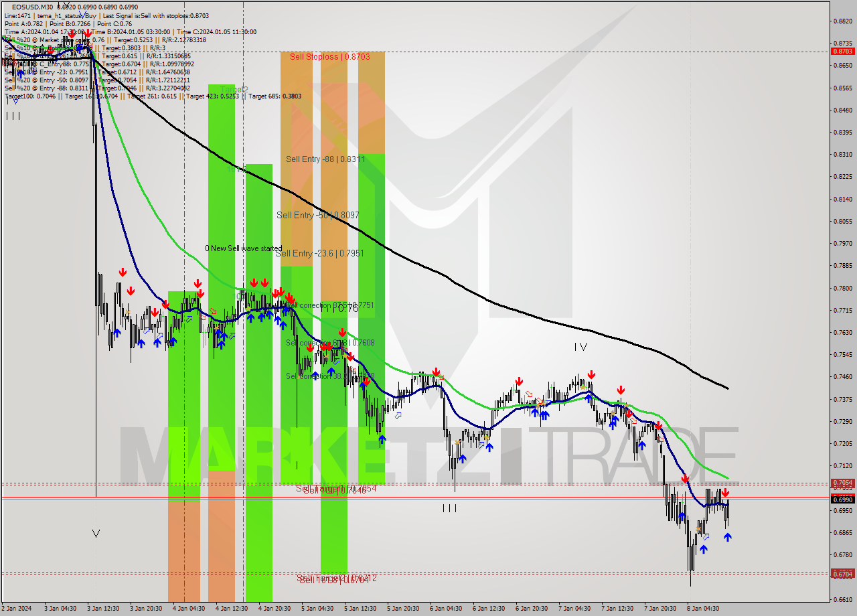This screenshot has width=857, height=616.
Task: Click the blue buy arrow near the 6 Jan 04:30 low
Action: coord(463,459)
